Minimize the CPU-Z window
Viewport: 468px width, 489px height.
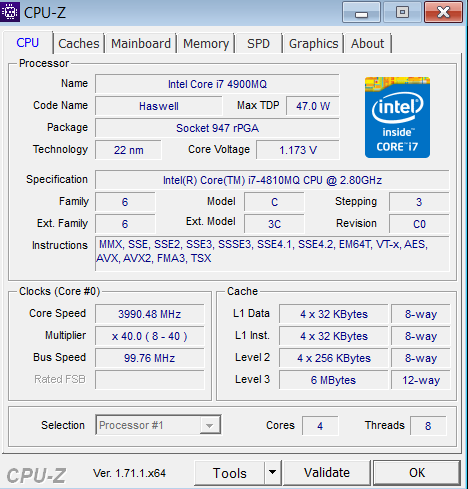[x=361, y=13]
